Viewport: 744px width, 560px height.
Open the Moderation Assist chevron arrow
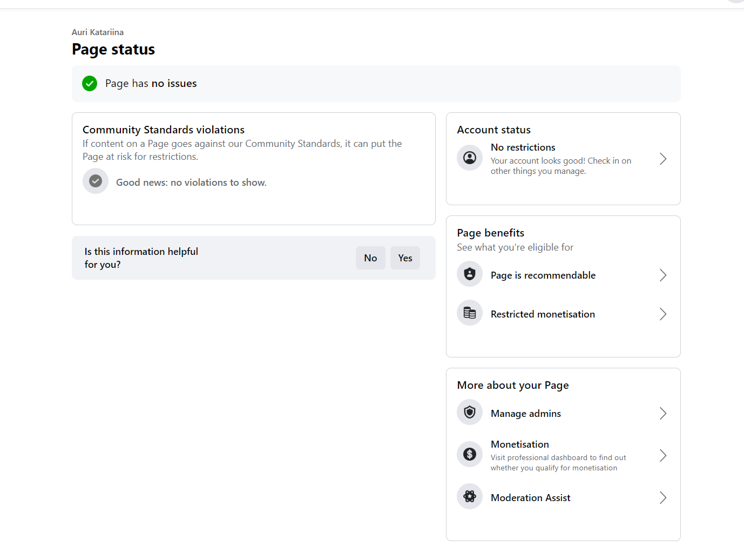coord(663,498)
